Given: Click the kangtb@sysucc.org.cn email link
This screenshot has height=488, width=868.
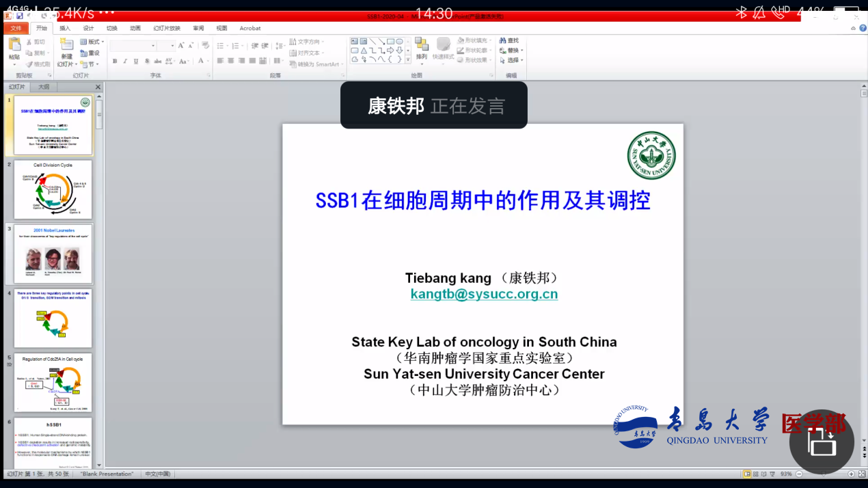Looking at the screenshot, I should coord(484,294).
